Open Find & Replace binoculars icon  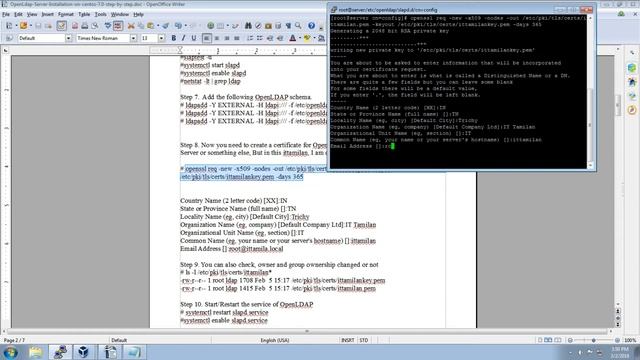248,26
